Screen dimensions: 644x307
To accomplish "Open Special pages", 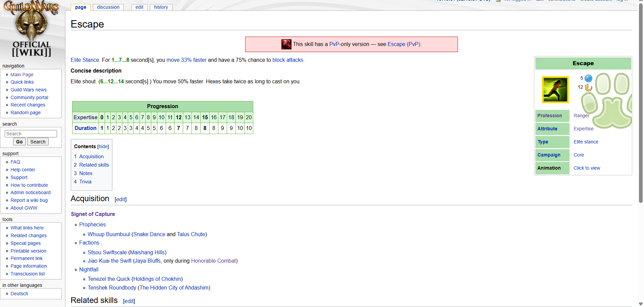I will click(x=25, y=243).
